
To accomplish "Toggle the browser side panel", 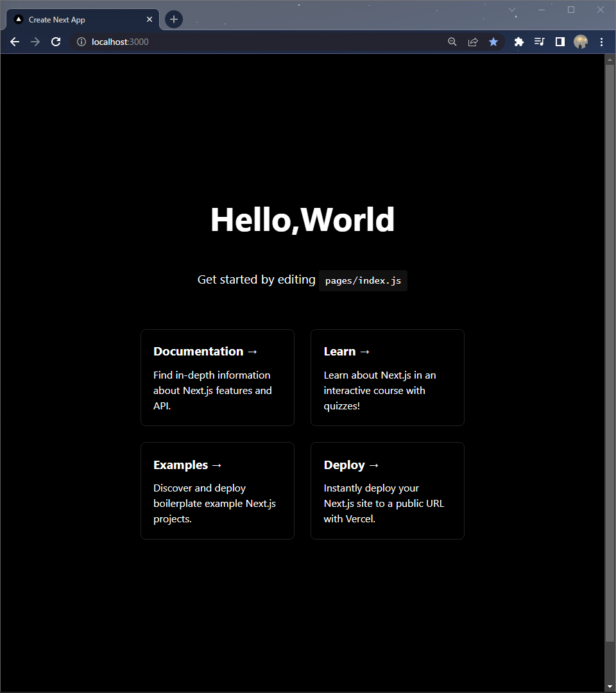I will click(x=560, y=42).
